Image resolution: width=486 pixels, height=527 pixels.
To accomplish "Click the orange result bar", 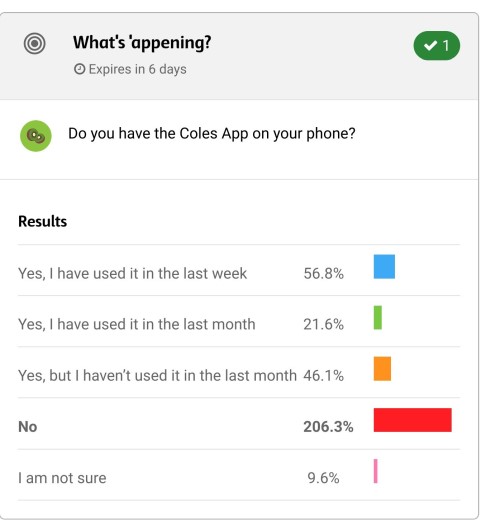I will point(382,369).
